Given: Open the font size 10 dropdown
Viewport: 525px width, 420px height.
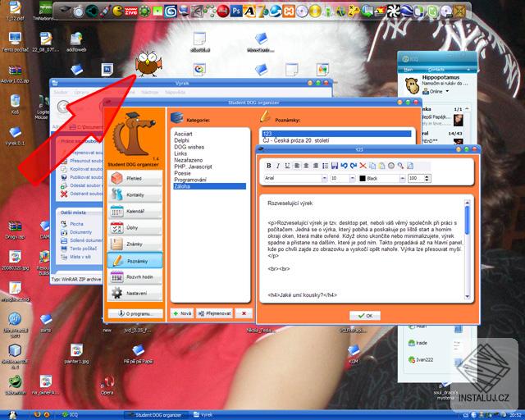Looking at the screenshot, I should pos(352,179).
